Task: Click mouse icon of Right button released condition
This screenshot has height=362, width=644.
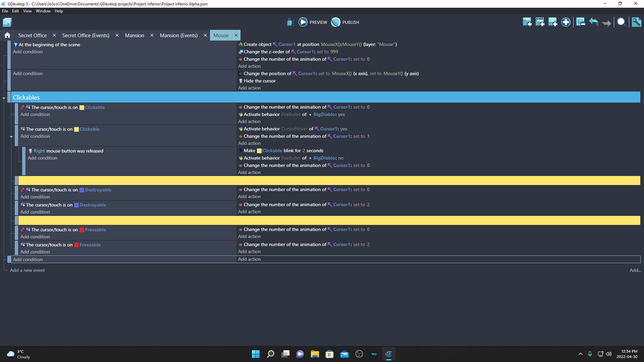Action: [31, 151]
